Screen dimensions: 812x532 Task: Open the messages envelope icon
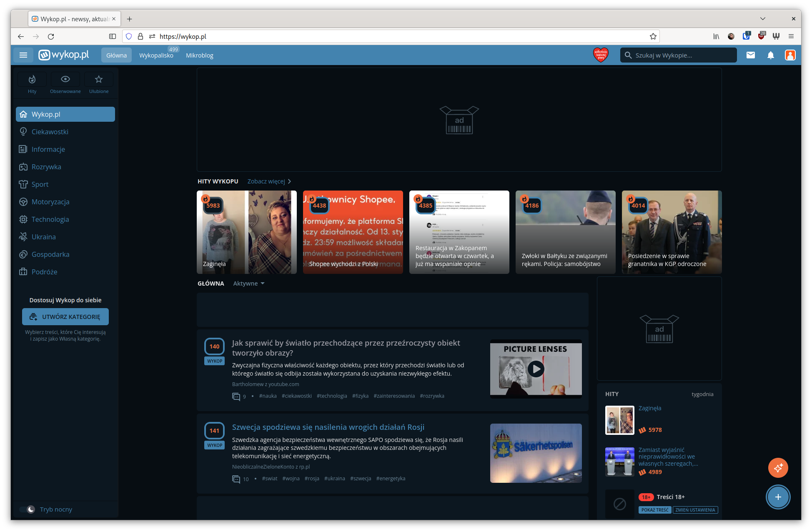(x=750, y=55)
